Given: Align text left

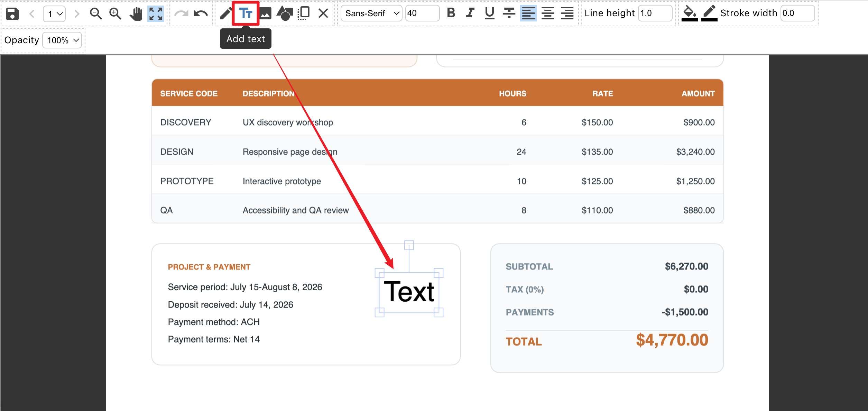Looking at the screenshot, I should [x=528, y=13].
